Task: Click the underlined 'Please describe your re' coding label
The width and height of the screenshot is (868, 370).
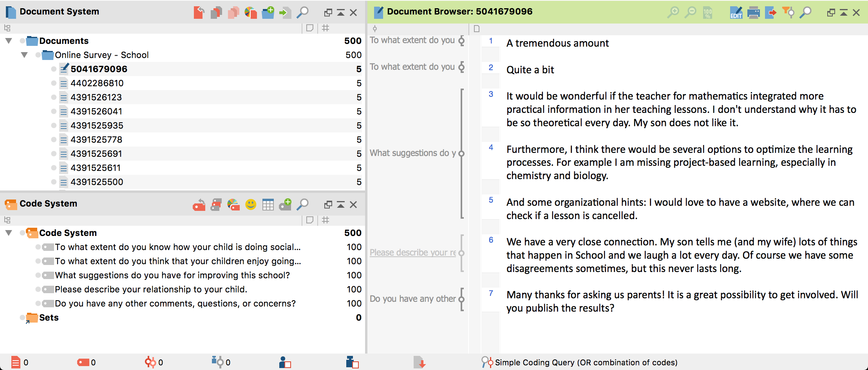Action: 412,252
